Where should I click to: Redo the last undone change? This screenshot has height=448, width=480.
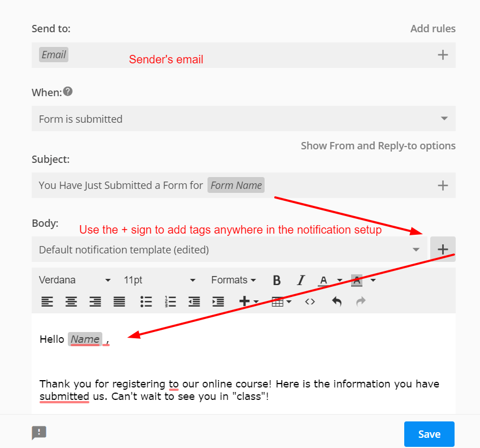click(x=361, y=301)
